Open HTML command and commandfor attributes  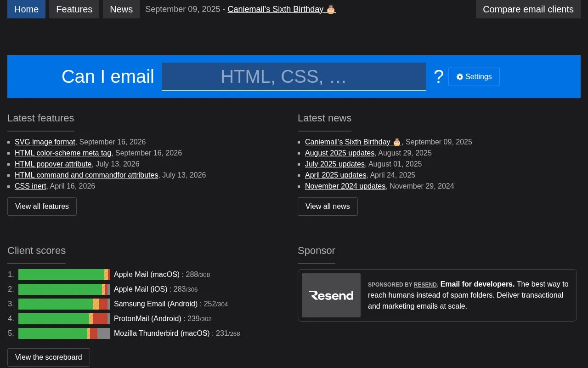(86, 175)
